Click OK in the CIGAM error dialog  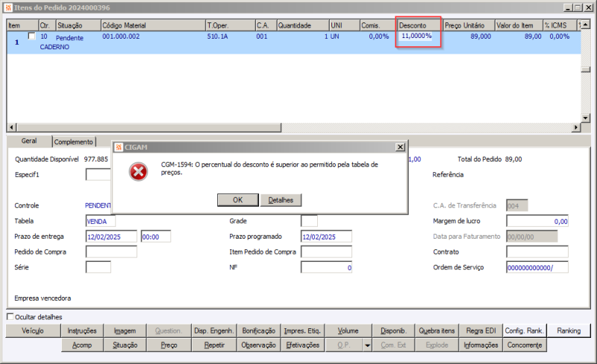[x=237, y=200]
